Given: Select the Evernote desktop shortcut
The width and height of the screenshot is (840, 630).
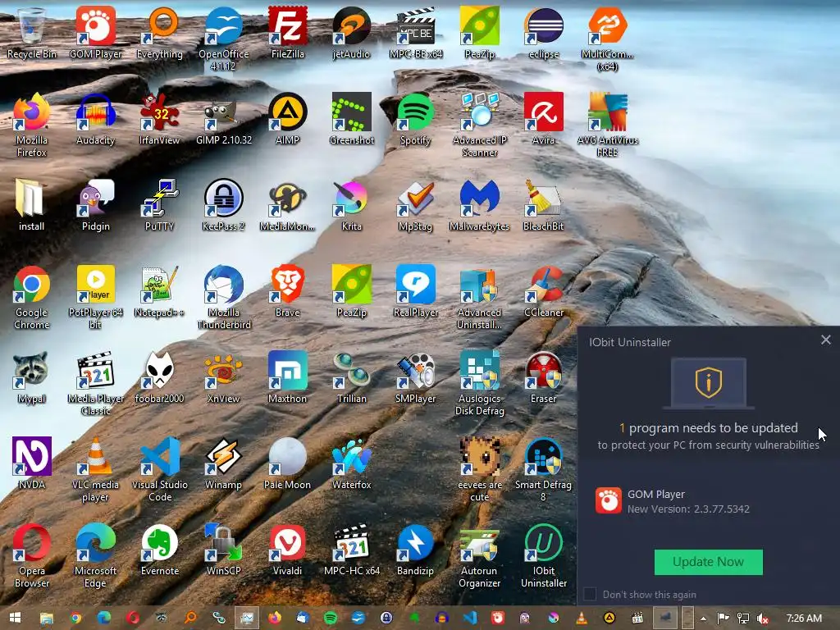Looking at the screenshot, I should (160, 550).
